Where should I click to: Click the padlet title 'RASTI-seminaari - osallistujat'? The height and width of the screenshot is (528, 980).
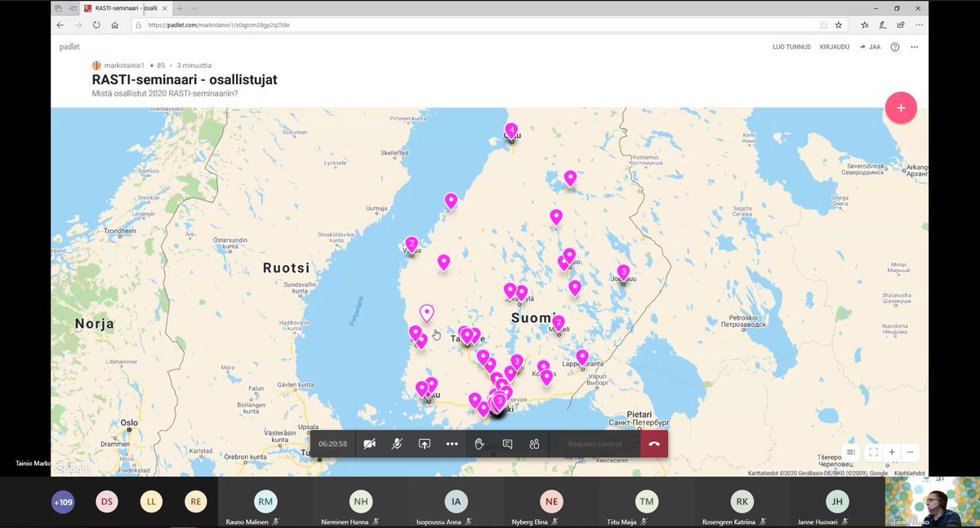(185, 80)
